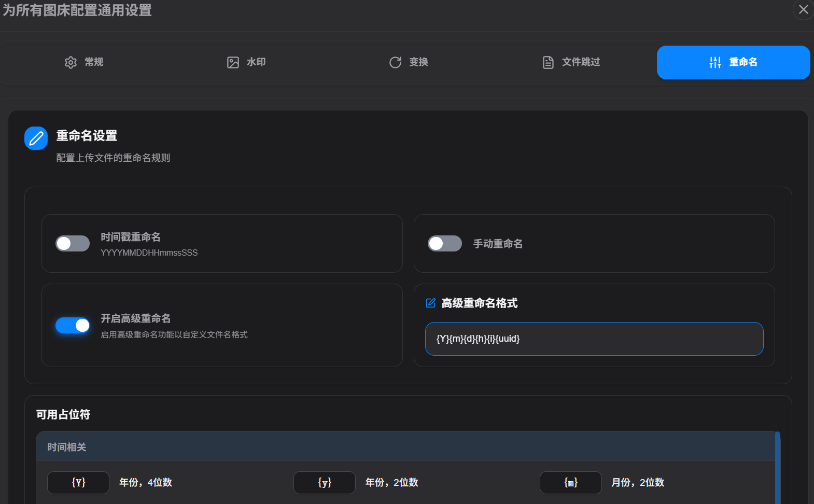This screenshot has width=814, height=504.
Task: Enable the 时间戳重命名 toggle
Action: tap(73, 243)
